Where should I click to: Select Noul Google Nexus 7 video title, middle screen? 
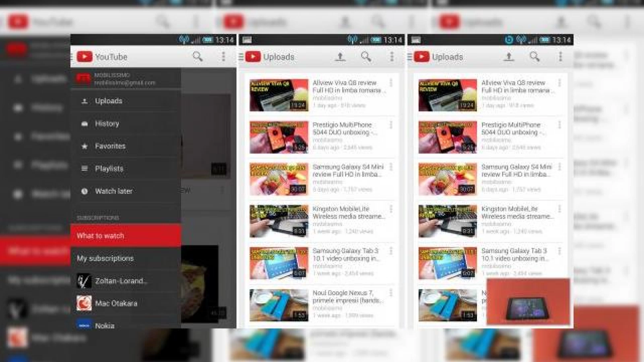[348, 296]
